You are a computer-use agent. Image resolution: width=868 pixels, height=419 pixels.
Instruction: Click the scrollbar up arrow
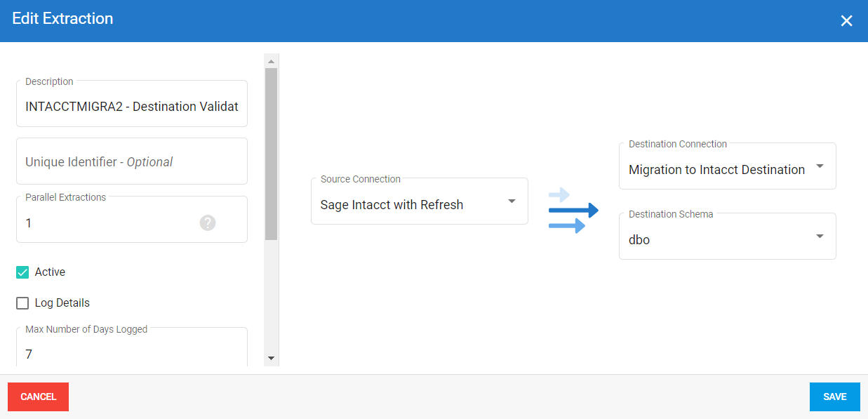(272, 62)
